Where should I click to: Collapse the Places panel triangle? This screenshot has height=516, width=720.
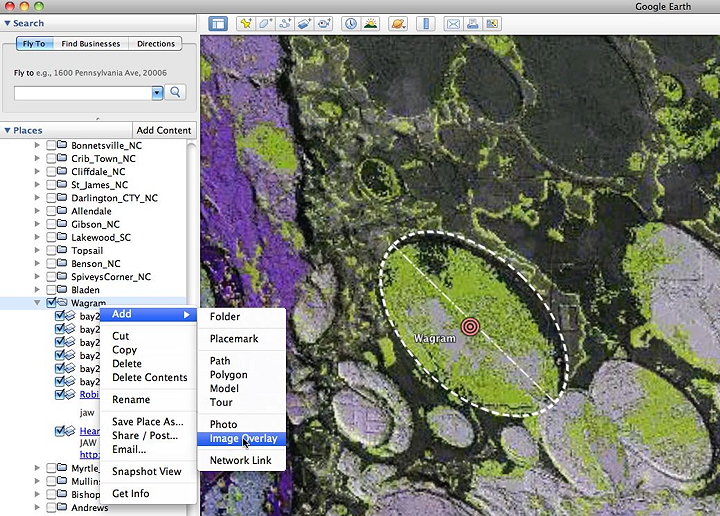pos(7,131)
